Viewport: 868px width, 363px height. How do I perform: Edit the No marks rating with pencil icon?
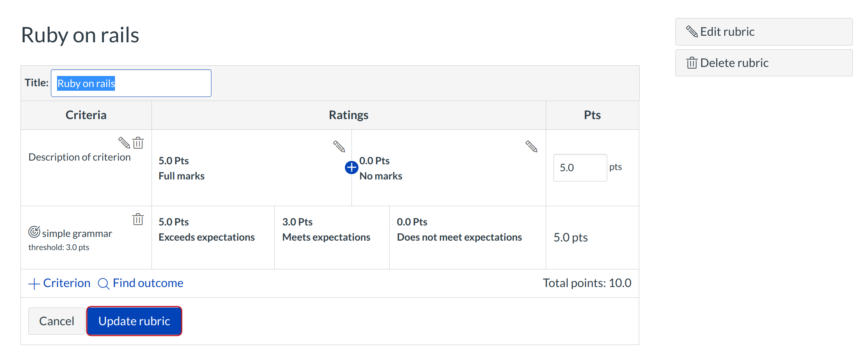pyautogui.click(x=531, y=146)
